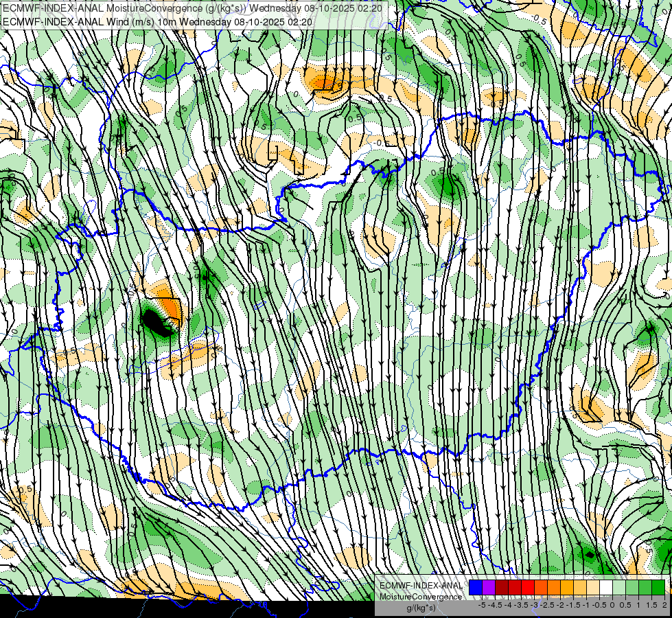Click the ECMWF-INDEX-ANAL label in the legend

(x=421, y=586)
